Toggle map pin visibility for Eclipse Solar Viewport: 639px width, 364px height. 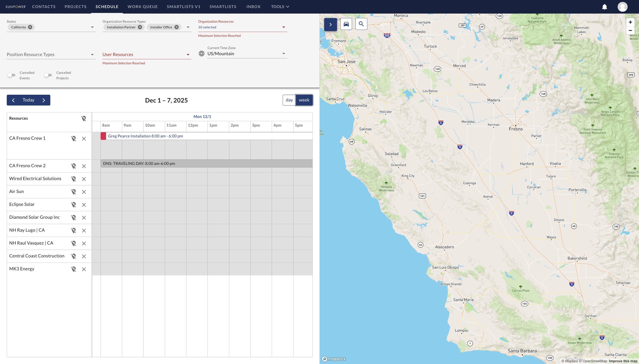[x=74, y=204]
